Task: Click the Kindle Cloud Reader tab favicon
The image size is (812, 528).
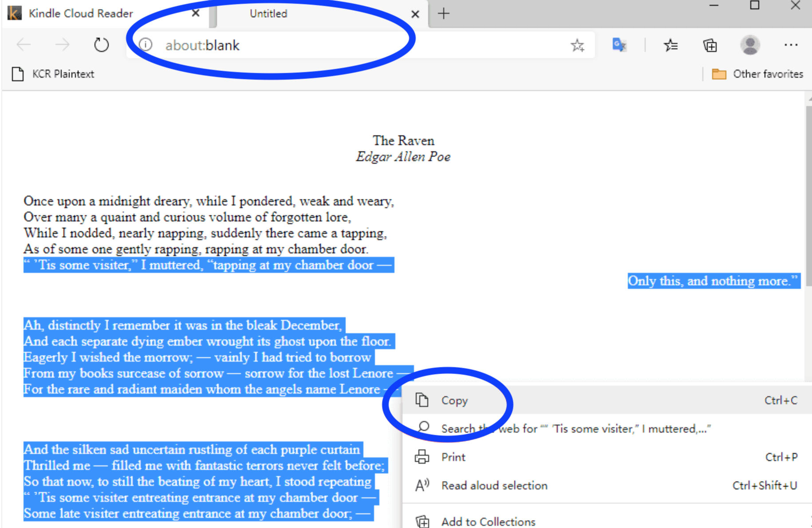Action: coord(14,13)
